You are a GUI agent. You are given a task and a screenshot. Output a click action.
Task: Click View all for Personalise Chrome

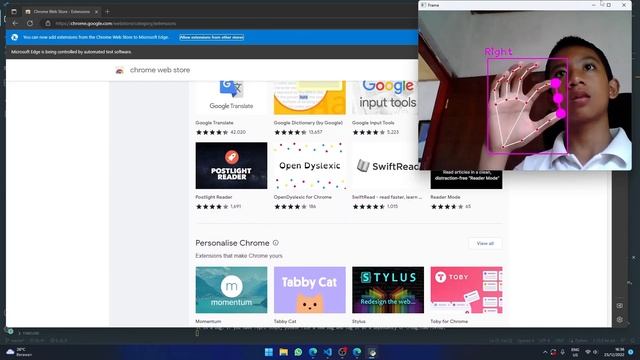[x=485, y=243]
